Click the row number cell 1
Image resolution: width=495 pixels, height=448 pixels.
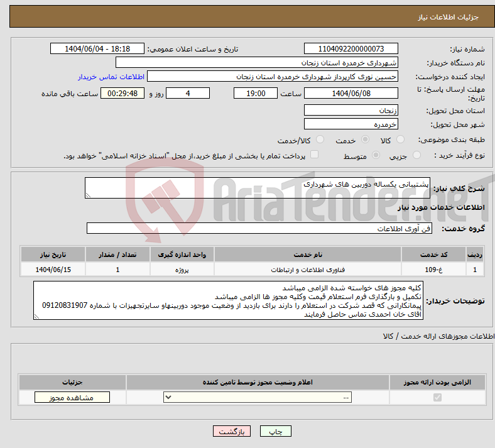pos(475,270)
